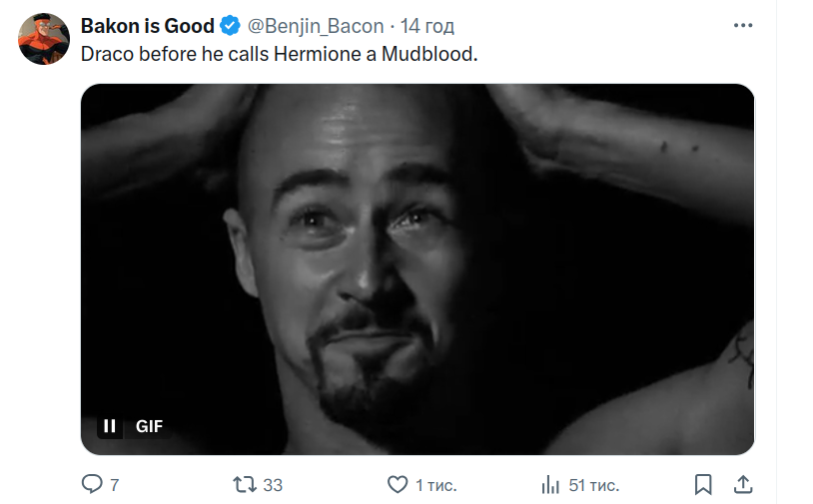813x504 pixels.
Task: Share the tweet using the upload arrow icon
Action: pos(742,484)
